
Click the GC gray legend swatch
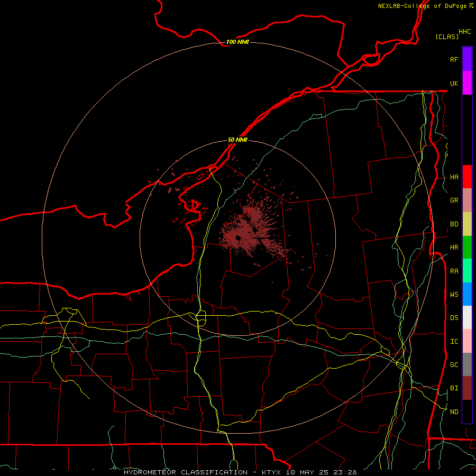pyautogui.click(x=467, y=364)
